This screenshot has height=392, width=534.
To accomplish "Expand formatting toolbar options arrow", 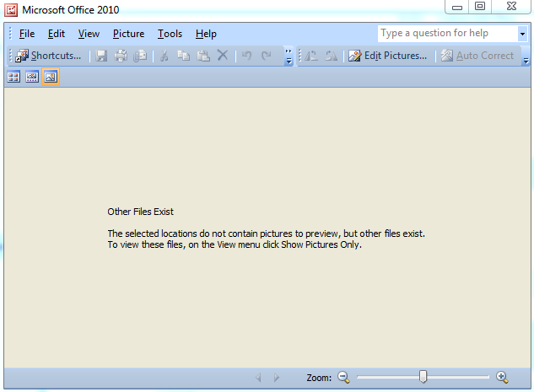I will 526,56.
